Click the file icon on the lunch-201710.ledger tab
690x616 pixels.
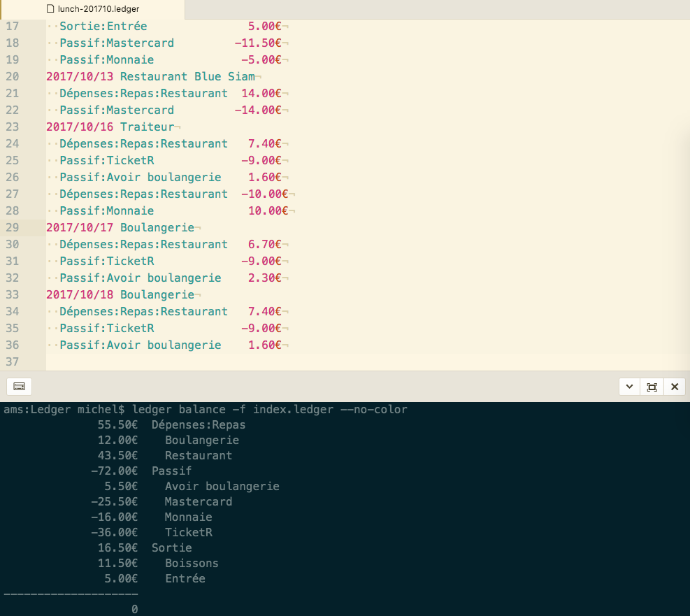point(50,9)
